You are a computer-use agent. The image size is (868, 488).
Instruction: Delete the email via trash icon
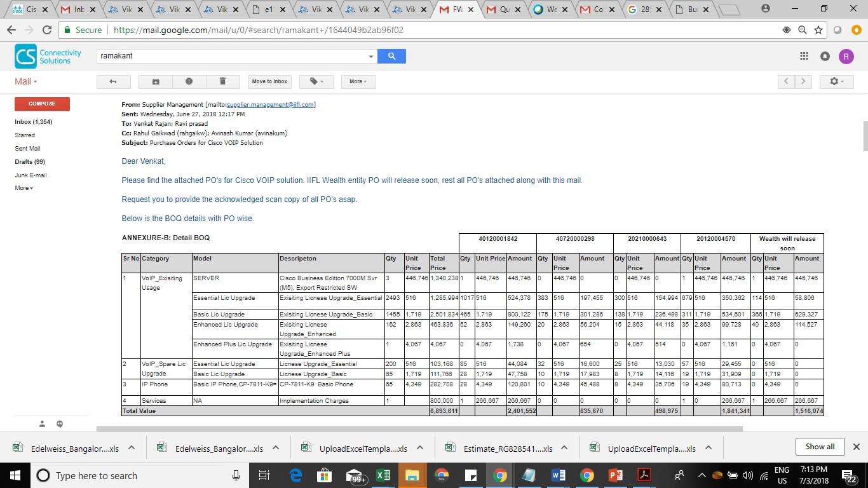(222, 81)
